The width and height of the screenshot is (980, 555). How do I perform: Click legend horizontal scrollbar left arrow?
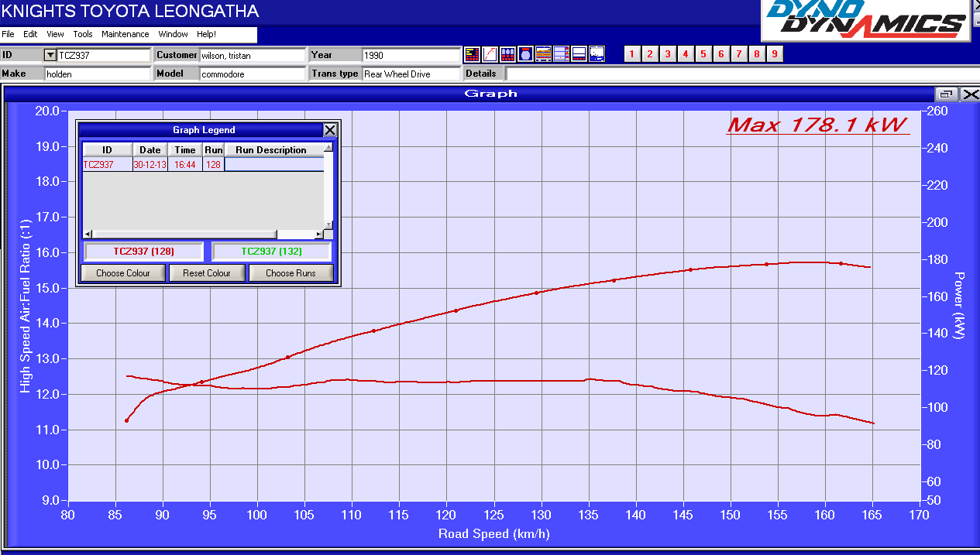click(87, 235)
